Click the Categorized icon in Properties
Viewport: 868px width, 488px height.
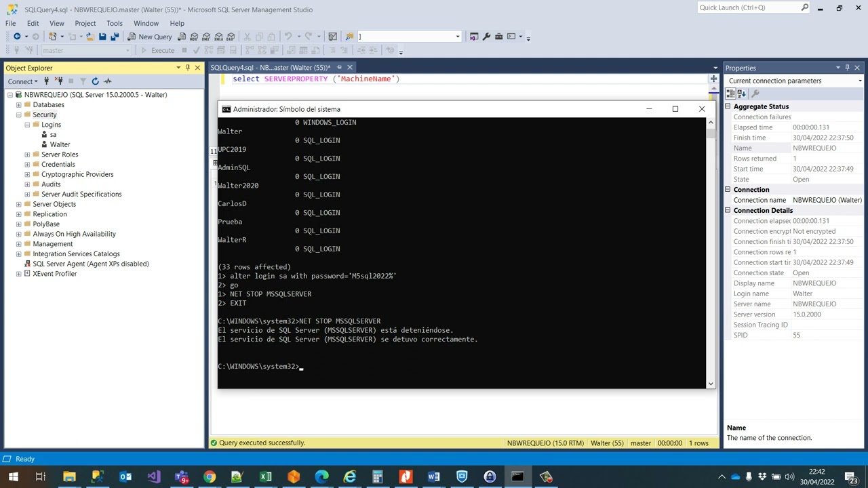pyautogui.click(x=731, y=94)
